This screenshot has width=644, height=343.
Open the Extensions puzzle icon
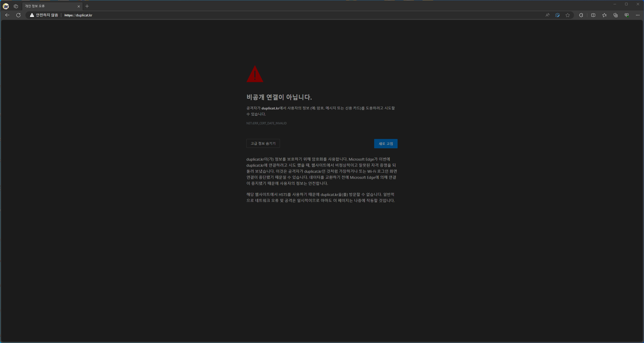click(581, 15)
